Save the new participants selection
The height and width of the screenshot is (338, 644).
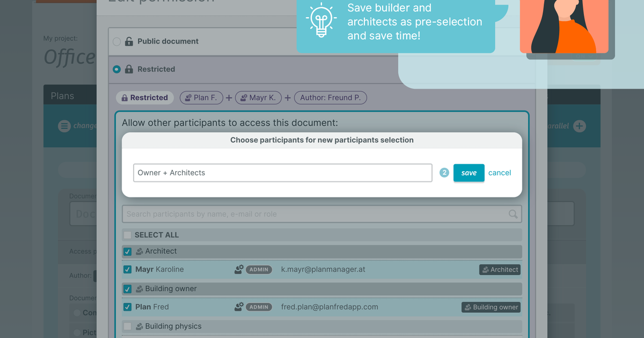[469, 173]
